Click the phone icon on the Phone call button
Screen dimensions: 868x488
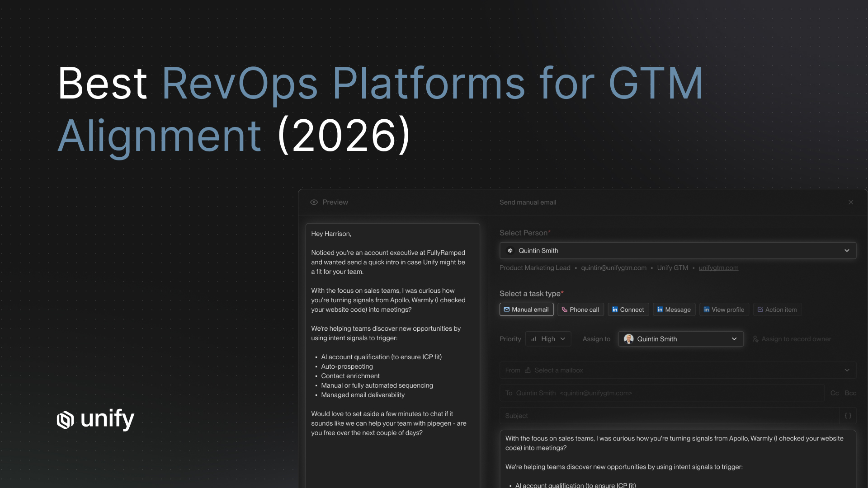click(564, 310)
